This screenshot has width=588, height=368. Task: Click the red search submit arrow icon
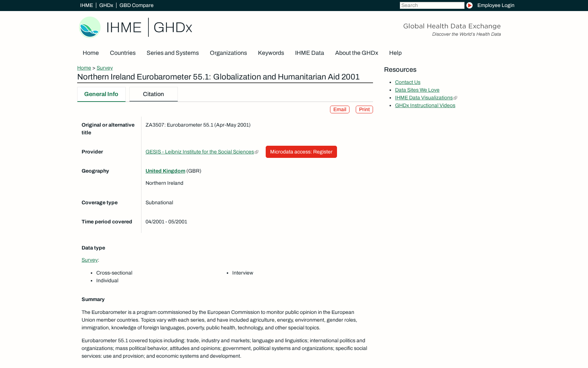pyautogui.click(x=469, y=5)
